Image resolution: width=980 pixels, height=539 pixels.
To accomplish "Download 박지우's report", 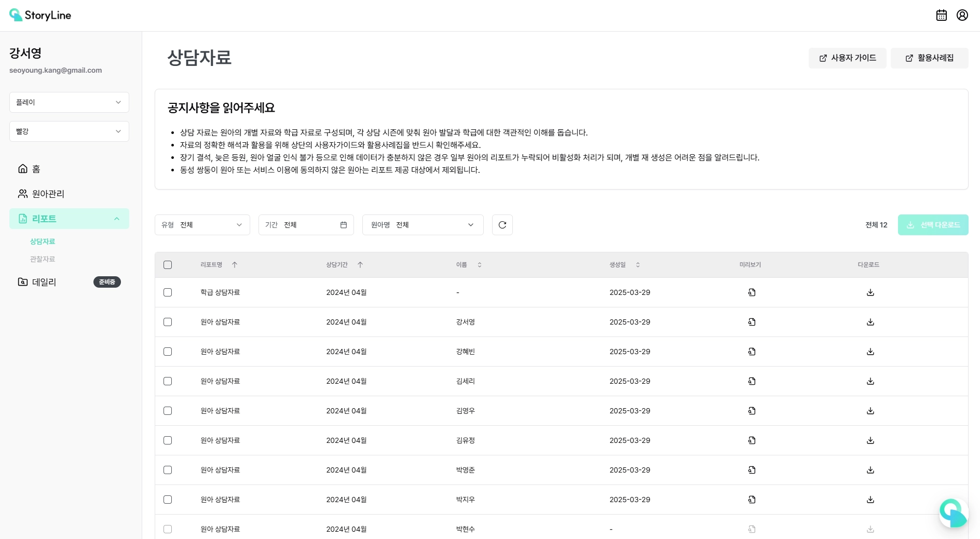I will [x=870, y=500].
